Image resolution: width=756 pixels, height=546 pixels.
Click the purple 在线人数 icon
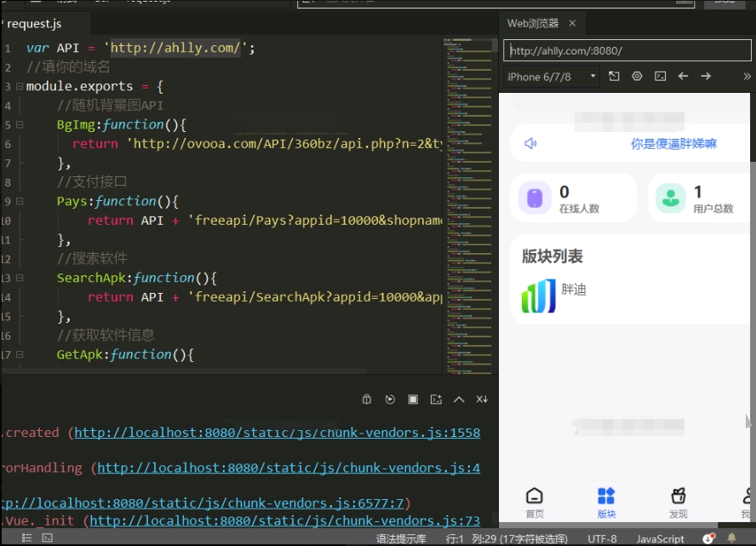click(x=535, y=198)
